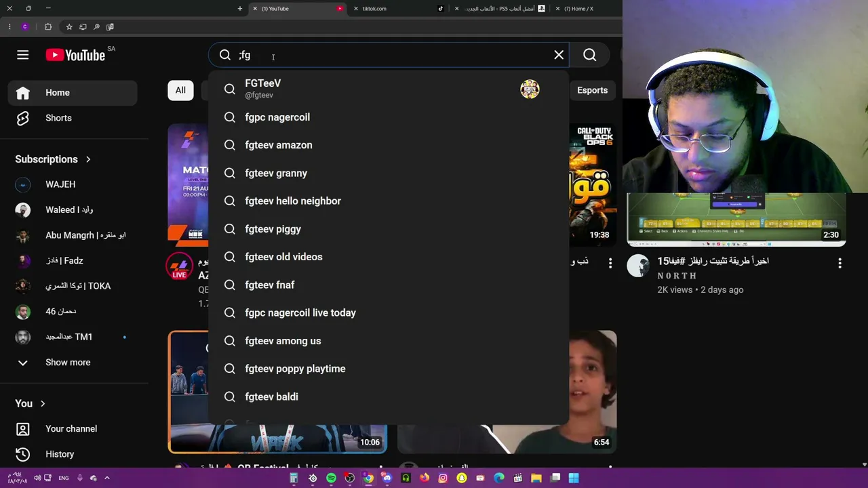Open the TOKA subscription channel
The image size is (868, 488).
tap(73, 286)
